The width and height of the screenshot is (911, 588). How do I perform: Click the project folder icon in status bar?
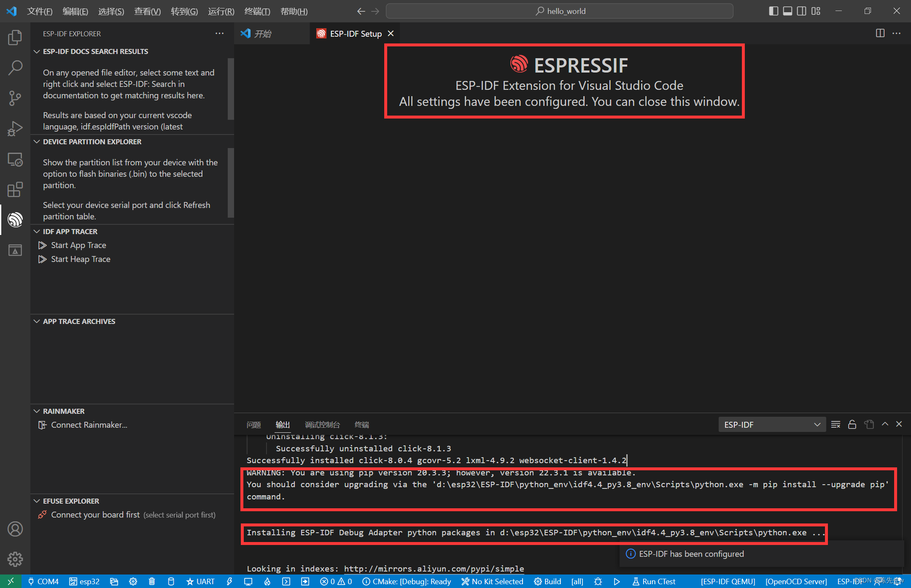tap(114, 581)
